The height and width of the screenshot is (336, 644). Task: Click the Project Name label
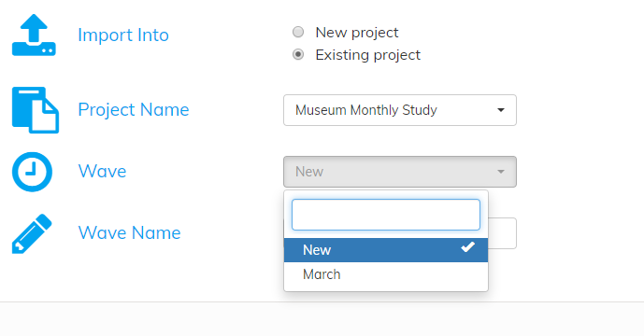[x=134, y=109]
